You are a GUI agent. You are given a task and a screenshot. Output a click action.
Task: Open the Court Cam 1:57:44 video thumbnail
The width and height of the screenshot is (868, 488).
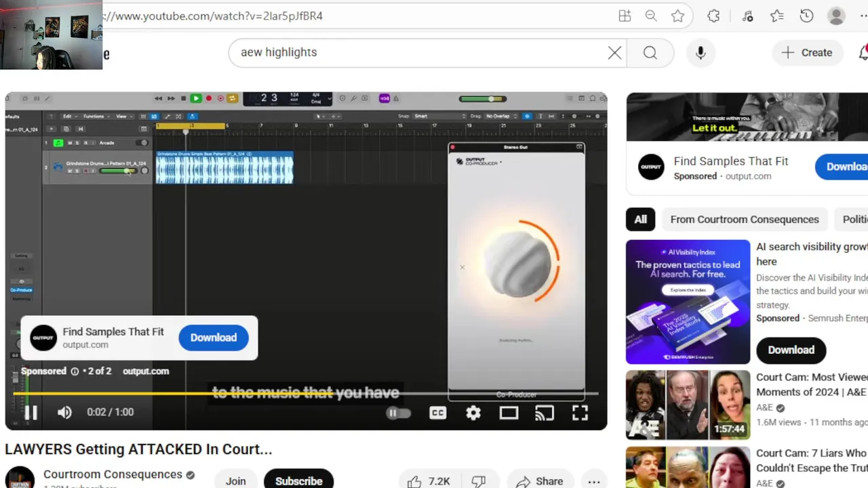click(688, 405)
